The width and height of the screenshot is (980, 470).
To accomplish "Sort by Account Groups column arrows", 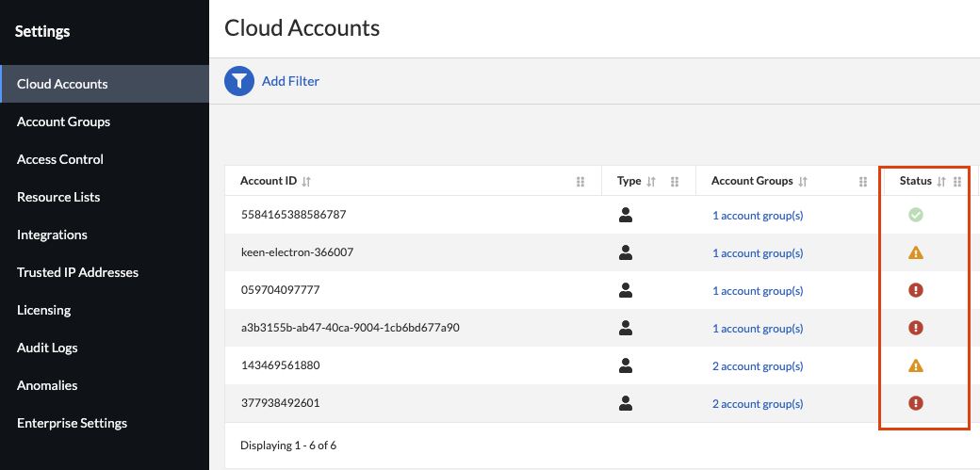I will [x=803, y=182].
